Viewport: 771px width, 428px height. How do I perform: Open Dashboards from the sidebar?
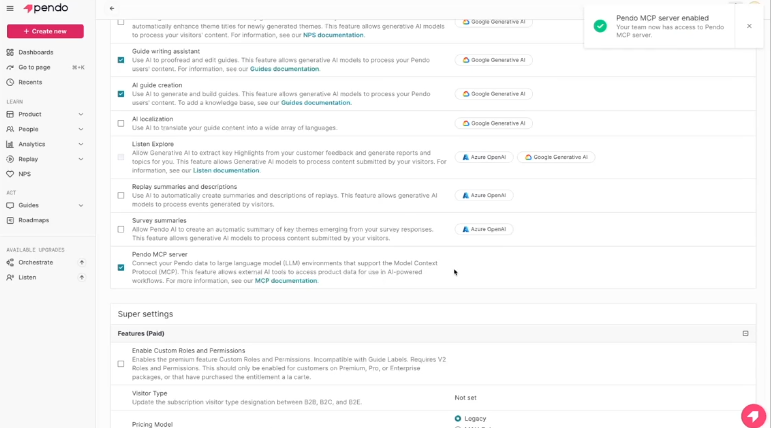[x=35, y=52]
